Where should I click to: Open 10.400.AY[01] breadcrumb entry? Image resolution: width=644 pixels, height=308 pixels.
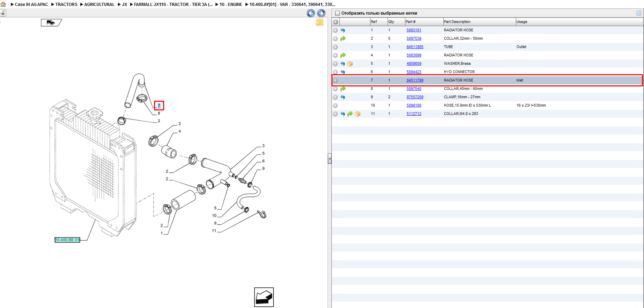(x=292, y=5)
